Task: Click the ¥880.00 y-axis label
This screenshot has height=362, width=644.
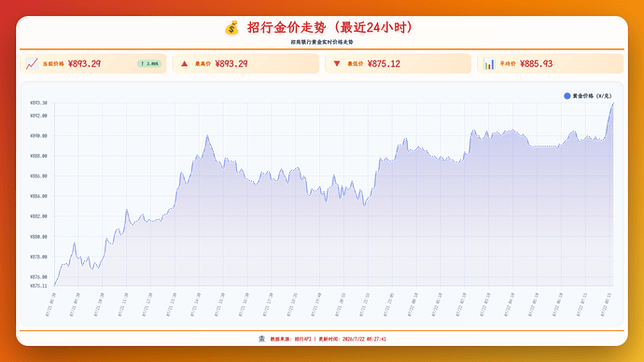Action: click(38, 237)
